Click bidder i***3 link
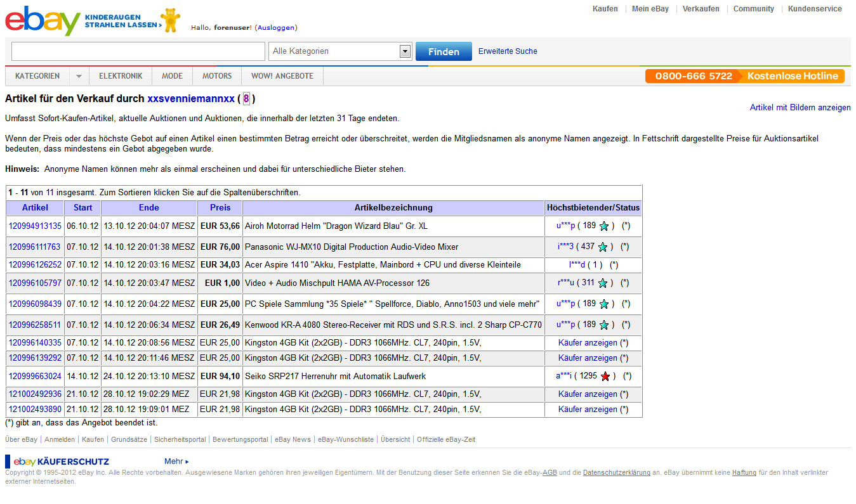Viewport: 856px width, 504px height. (566, 247)
